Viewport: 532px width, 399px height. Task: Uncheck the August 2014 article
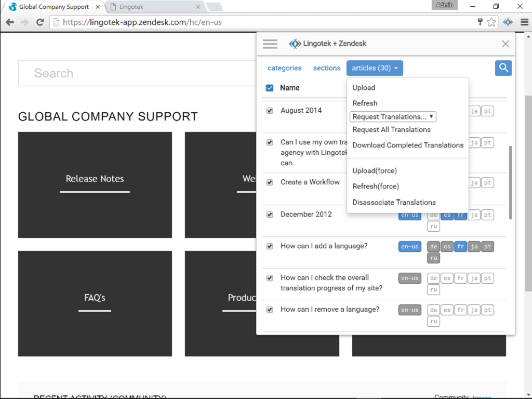tap(270, 111)
